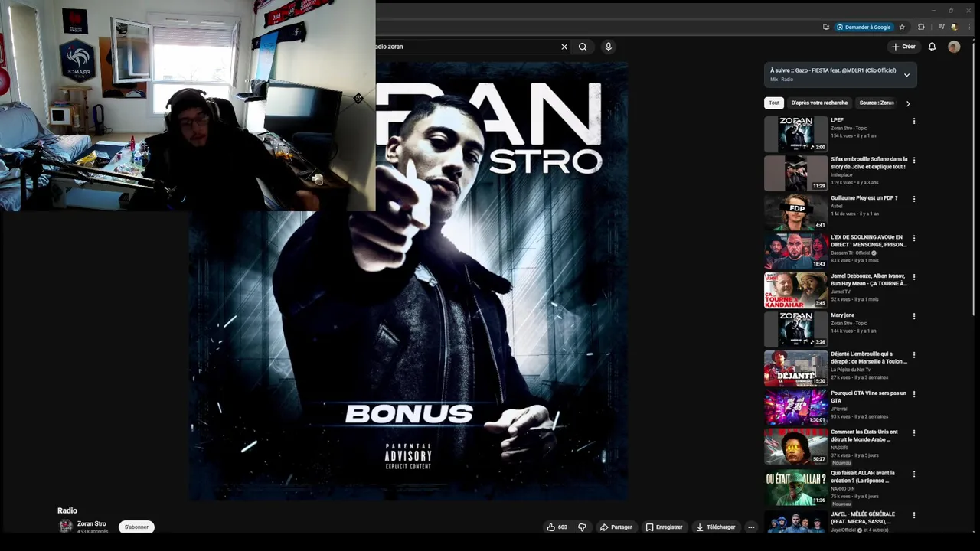Click Demander à Google button
The width and height of the screenshot is (980, 551).
pos(864,27)
